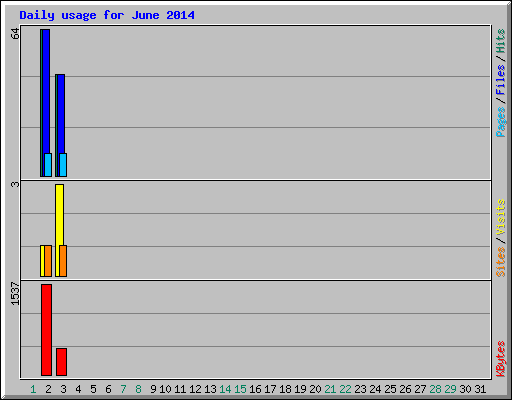512x400 pixels.
Task: Click day "16" on the x-axis
Action: [x=255, y=389]
